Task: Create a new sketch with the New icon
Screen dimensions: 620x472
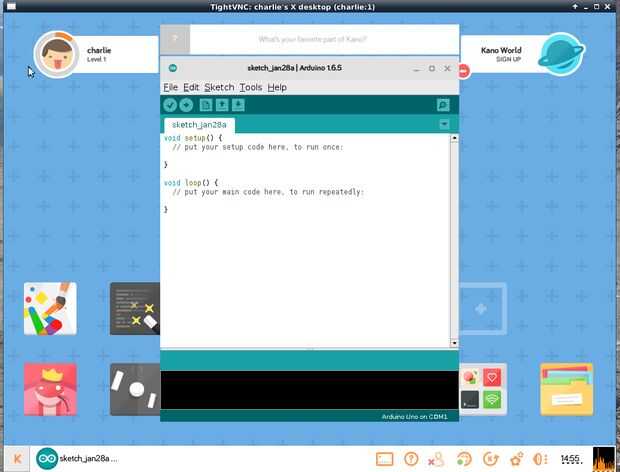Action: (x=206, y=105)
